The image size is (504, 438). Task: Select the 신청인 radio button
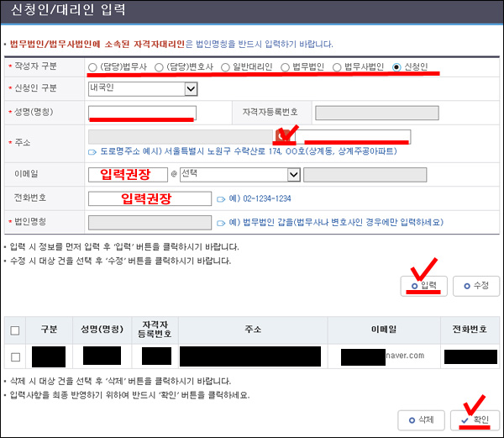(x=396, y=67)
